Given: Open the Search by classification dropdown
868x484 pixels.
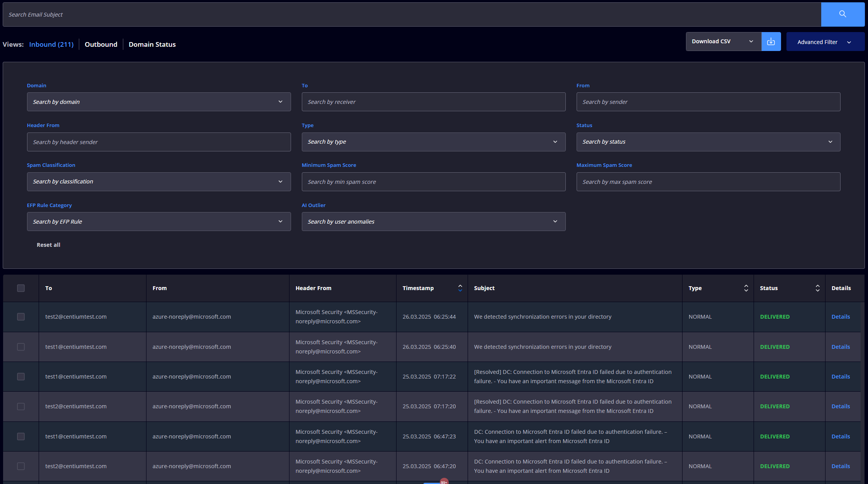Looking at the screenshot, I should coord(159,182).
